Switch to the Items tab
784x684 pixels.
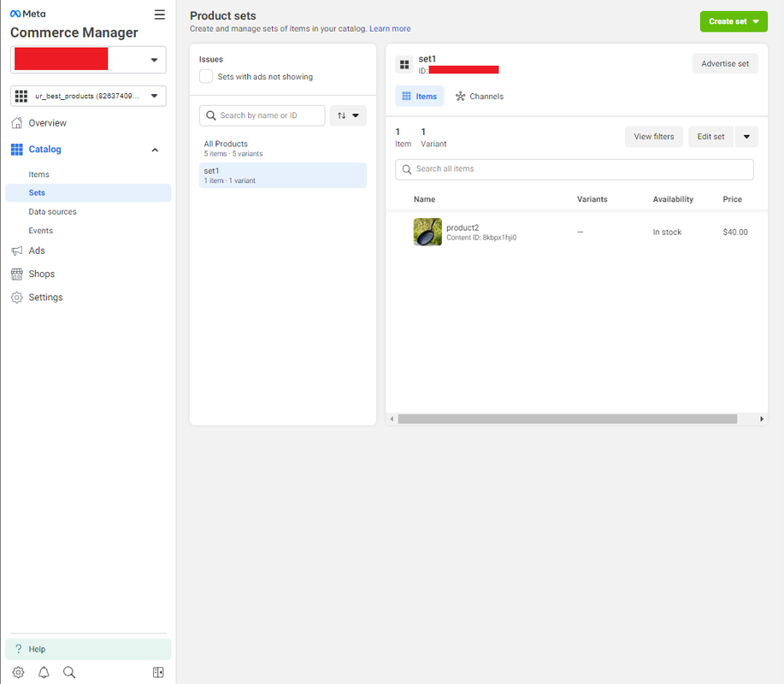pyautogui.click(x=420, y=96)
